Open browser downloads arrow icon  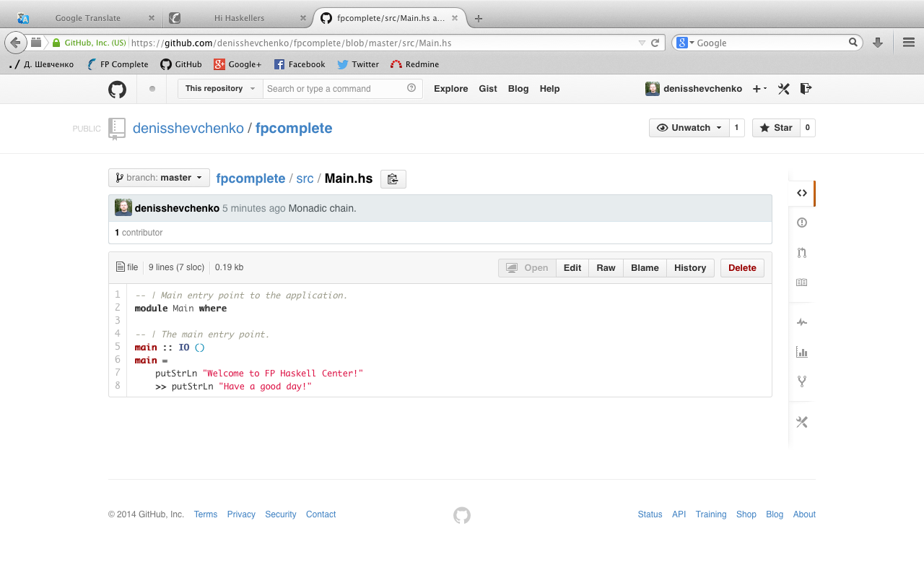coord(878,43)
